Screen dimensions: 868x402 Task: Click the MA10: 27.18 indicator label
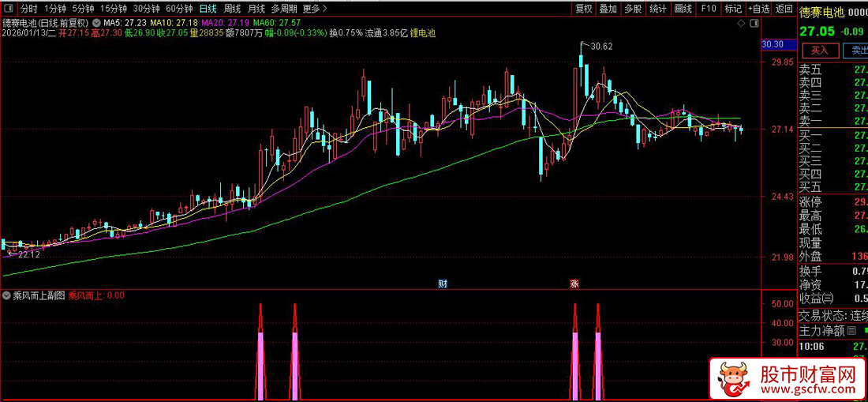173,23
